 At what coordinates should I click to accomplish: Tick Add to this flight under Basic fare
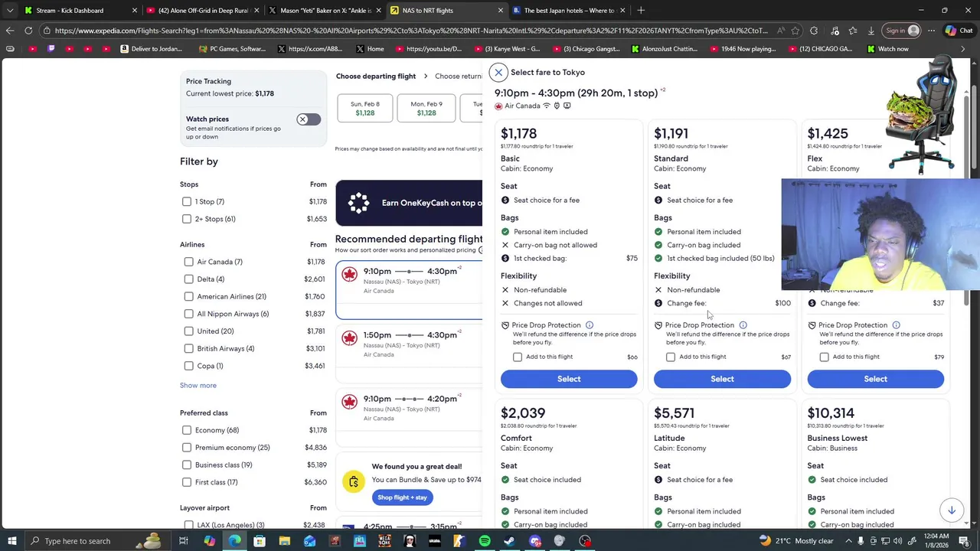[518, 357]
